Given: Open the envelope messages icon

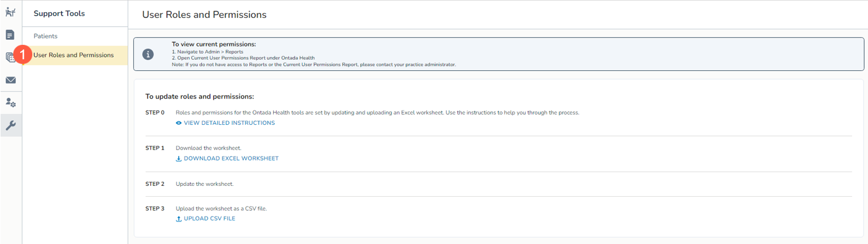Looking at the screenshot, I should click(10, 80).
